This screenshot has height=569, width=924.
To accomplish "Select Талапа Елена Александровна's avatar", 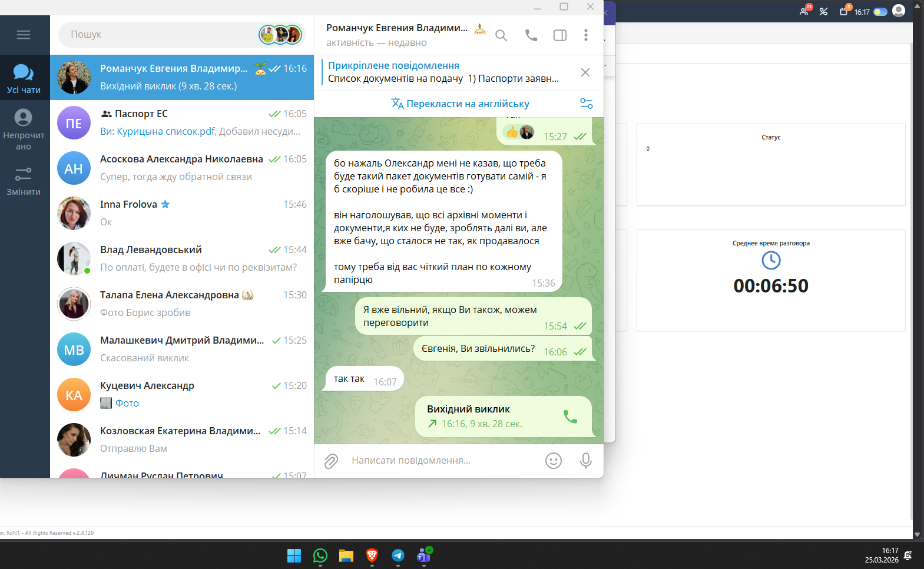I will coord(74,304).
